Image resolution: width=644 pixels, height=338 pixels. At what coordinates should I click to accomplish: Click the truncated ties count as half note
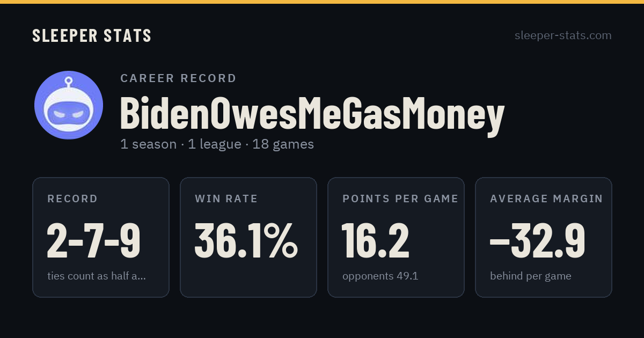click(x=97, y=276)
